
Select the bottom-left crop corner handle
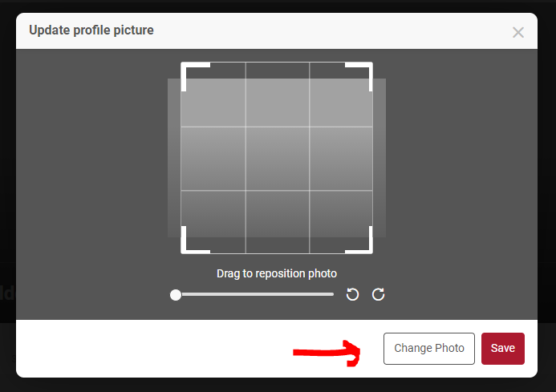coord(196,240)
